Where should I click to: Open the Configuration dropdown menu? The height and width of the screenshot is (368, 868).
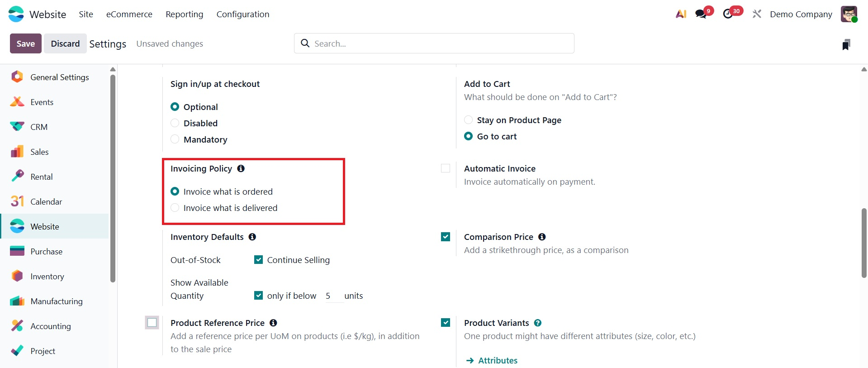pyautogui.click(x=243, y=14)
